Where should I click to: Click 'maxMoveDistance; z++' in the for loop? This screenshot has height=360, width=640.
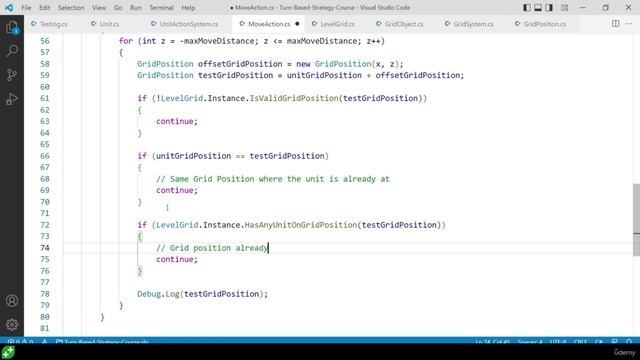[336, 41]
